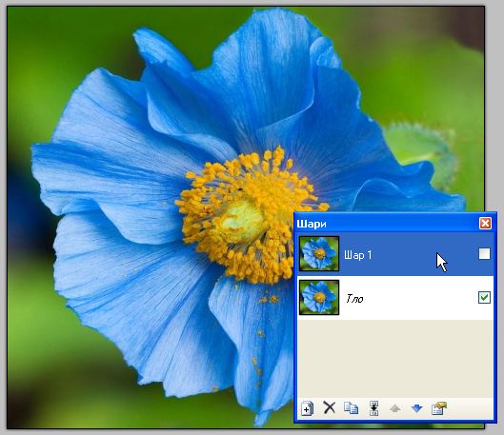Enable visibility checkbox for Шар 1
Viewport: 504px width, 435px height.
[484, 254]
